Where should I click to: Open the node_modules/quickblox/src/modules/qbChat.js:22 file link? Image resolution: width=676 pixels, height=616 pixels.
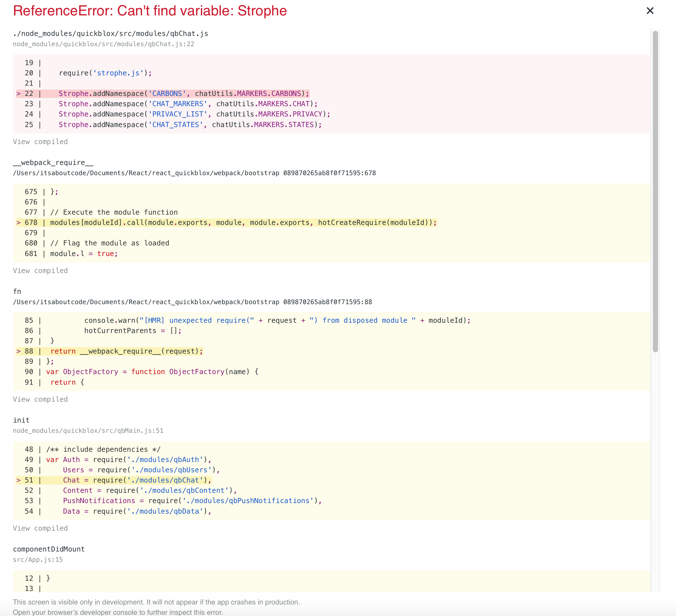tap(103, 44)
